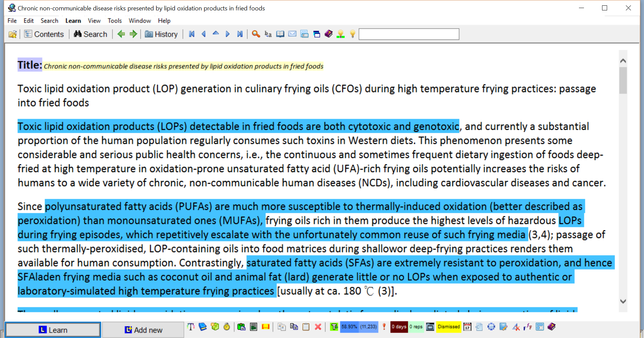
Task: Click the red X delete icon
Action: [318, 327]
